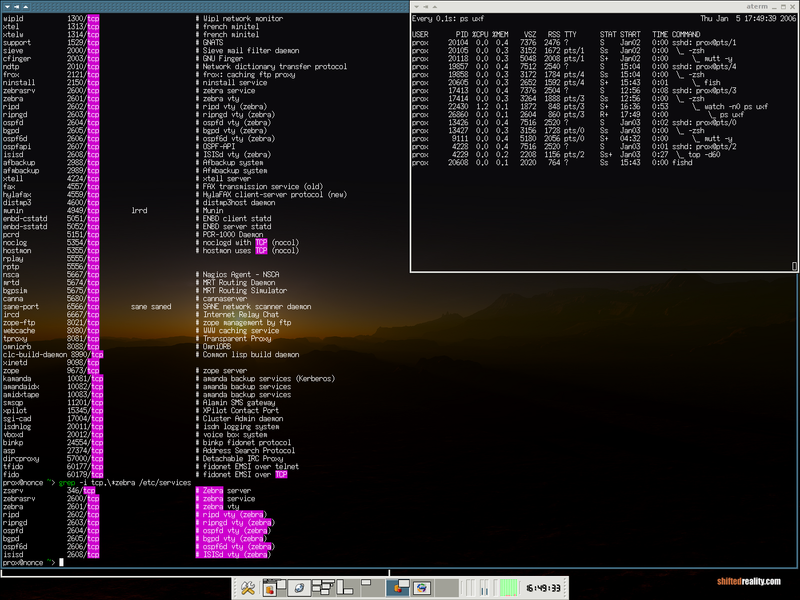Click the 'watch -n0 ps uxf' process entry

pos(736,107)
